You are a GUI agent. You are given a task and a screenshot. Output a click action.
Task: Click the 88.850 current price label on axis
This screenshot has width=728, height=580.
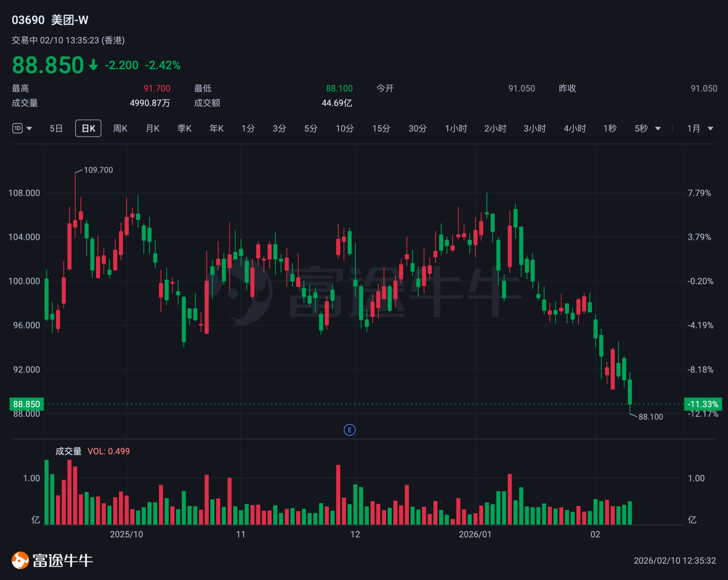pos(27,404)
